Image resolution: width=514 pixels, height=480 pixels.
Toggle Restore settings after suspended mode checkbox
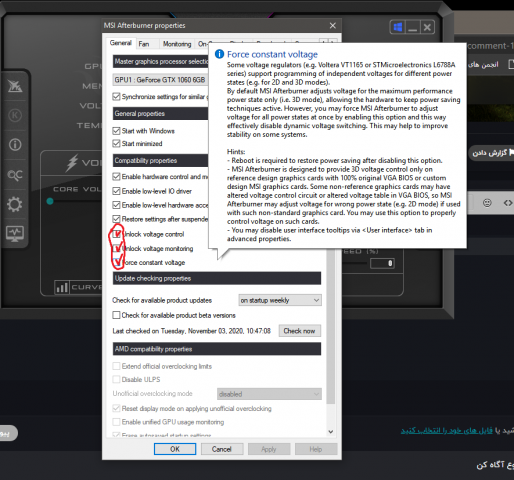[x=116, y=219]
